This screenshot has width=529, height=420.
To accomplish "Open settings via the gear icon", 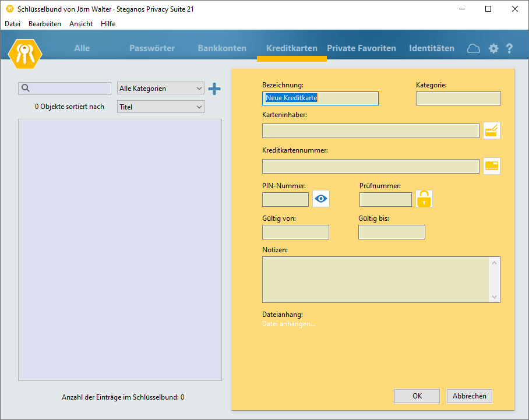I will [x=493, y=48].
